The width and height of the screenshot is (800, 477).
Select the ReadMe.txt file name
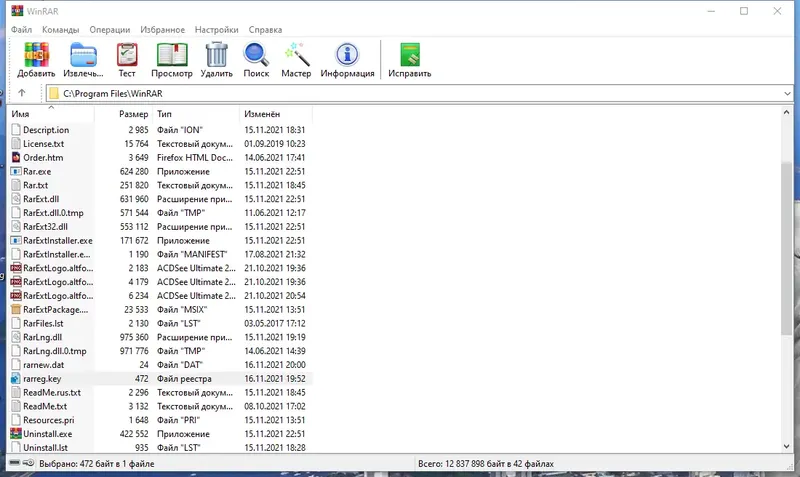[45, 406]
